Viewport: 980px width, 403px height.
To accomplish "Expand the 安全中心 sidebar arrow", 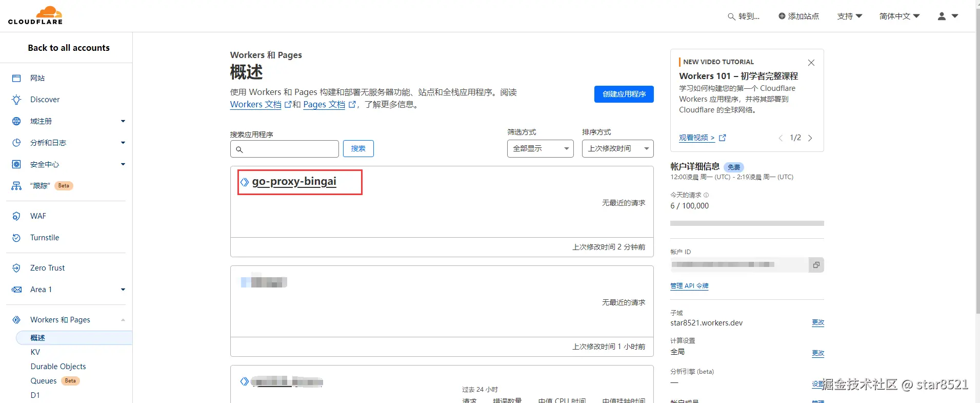I will pos(123,164).
